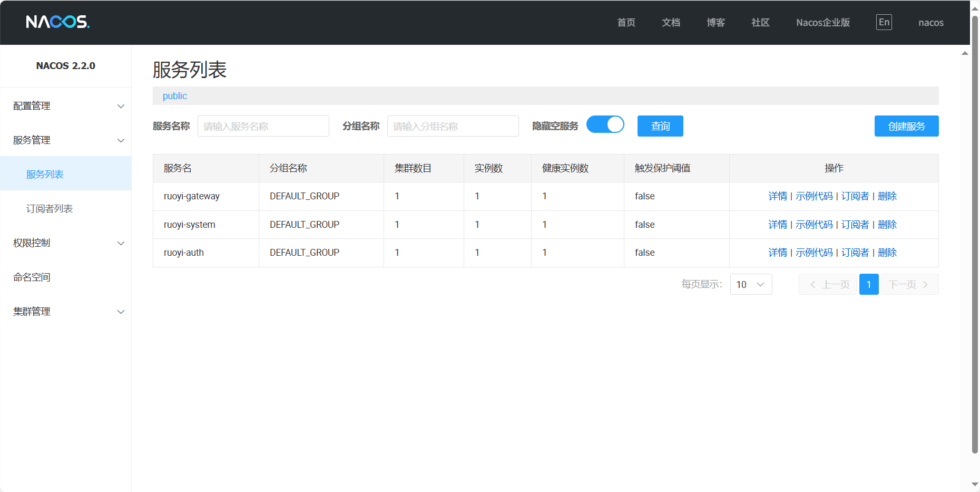The image size is (980, 492).
Task: Open 权限控制 sidebar menu
Action: tap(66, 243)
